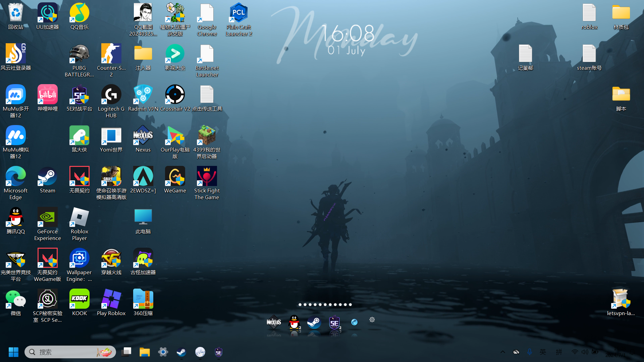Select the Nexus desktop shortcut
The height and width of the screenshot is (362, 644).
click(x=143, y=139)
